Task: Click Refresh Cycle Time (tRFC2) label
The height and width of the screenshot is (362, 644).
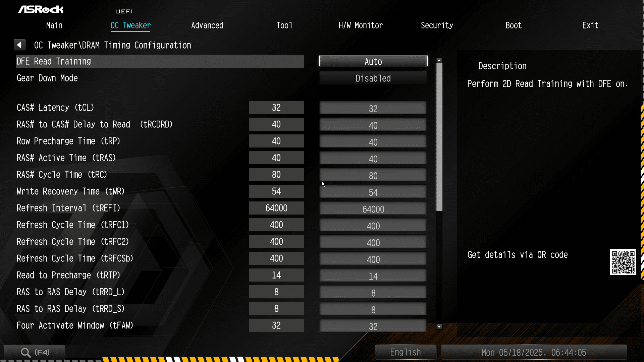Action: [x=73, y=242]
